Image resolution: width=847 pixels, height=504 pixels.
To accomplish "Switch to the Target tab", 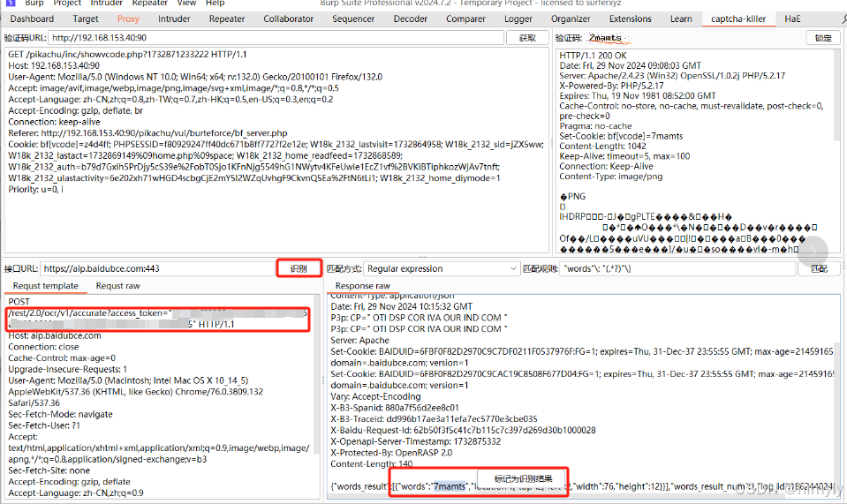I will [86, 19].
